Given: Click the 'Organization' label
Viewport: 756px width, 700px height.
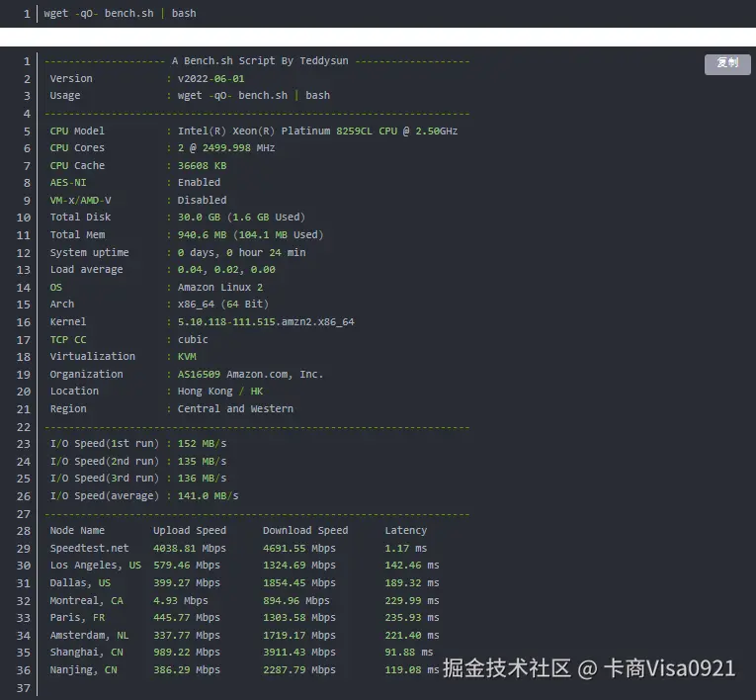Looking at the screenshot, I should (86, 375).
